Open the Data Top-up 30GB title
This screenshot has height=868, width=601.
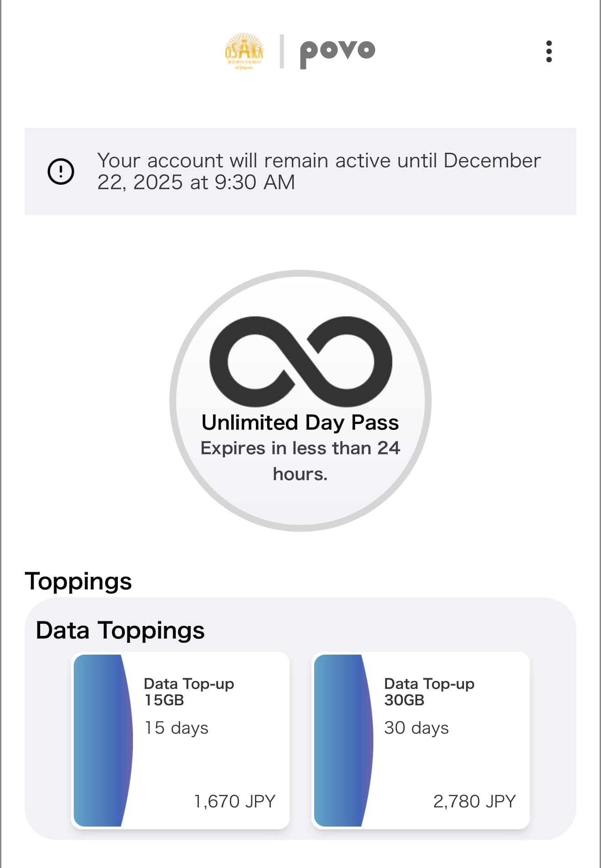429,691
